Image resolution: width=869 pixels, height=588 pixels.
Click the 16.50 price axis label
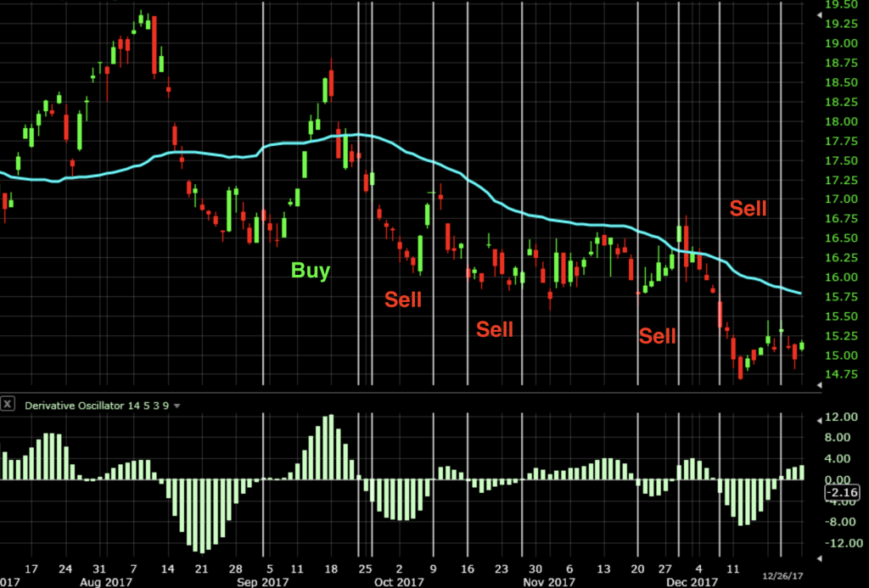point(841,238)
